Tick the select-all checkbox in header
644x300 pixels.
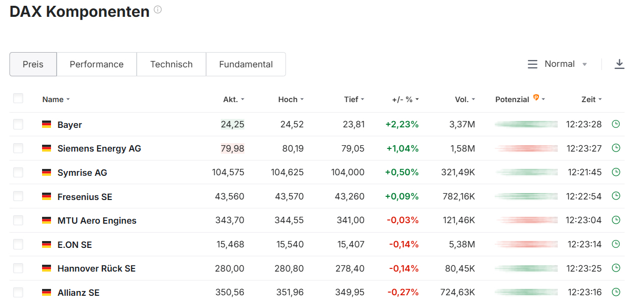18,98
